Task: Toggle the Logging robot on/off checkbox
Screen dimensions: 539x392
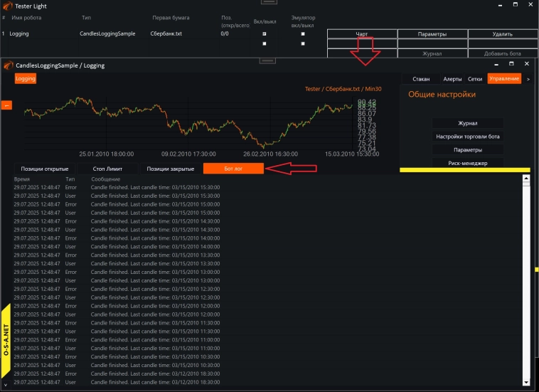Action: point(265,33)
